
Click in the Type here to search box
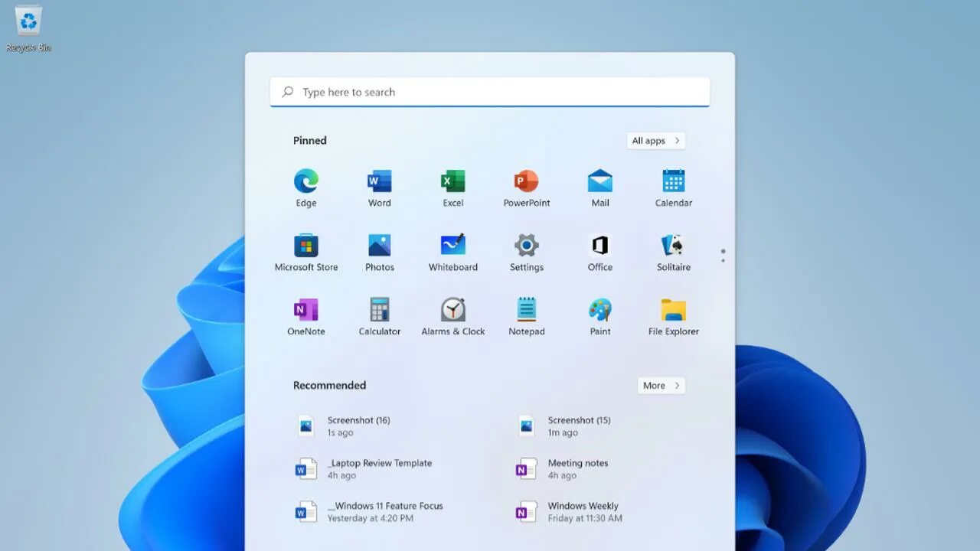tap(490, 92)
